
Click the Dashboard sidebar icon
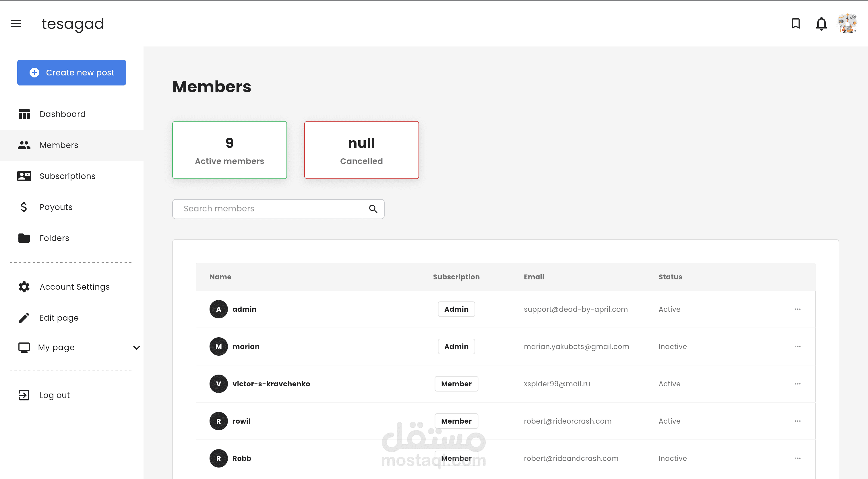[x=24, y=114]
